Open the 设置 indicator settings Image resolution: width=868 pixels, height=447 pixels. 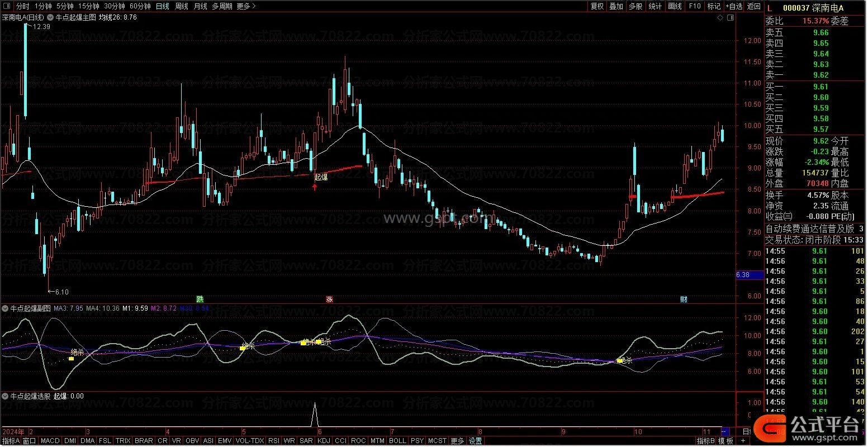coord(475,441)
